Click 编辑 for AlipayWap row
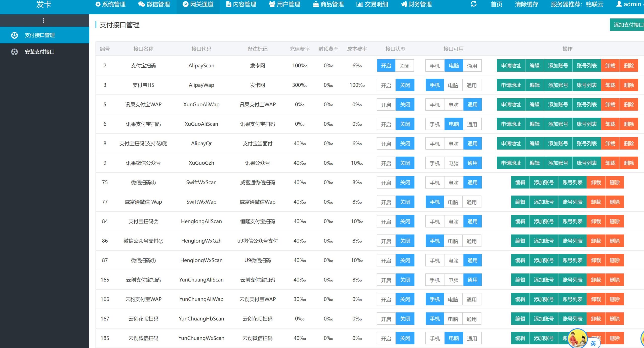 (x=535, y=85)
